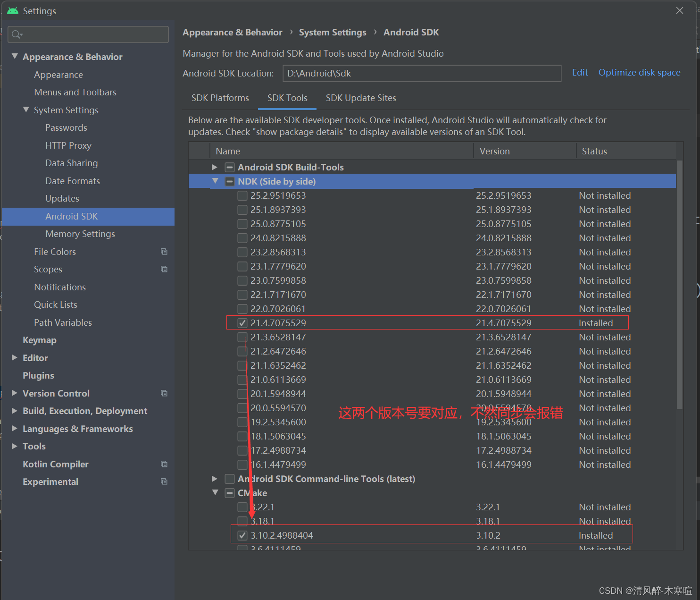Click the Android Studio logo in the title bar
Screen dimensions: 700x600
pyautogui.click(x=12, y=10)
